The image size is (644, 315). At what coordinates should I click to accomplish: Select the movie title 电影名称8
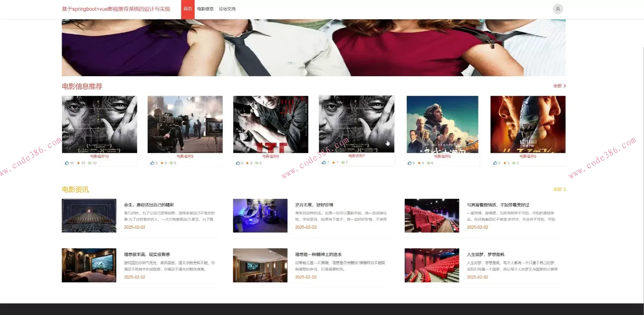click(x=271, y=156)
